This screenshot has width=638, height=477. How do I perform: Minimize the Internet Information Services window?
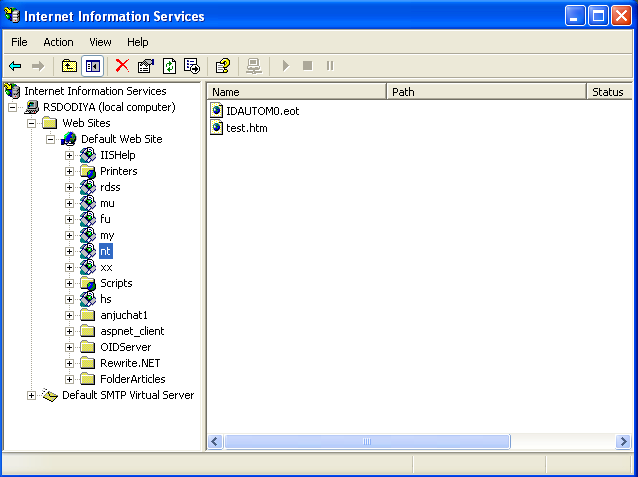click(x=575, y=16)
